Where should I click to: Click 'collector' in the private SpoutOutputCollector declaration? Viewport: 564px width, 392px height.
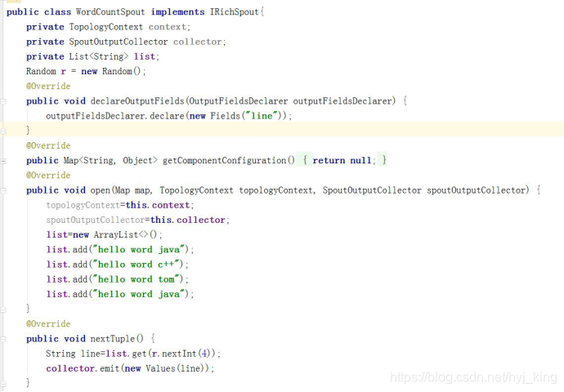coord(198,42)
